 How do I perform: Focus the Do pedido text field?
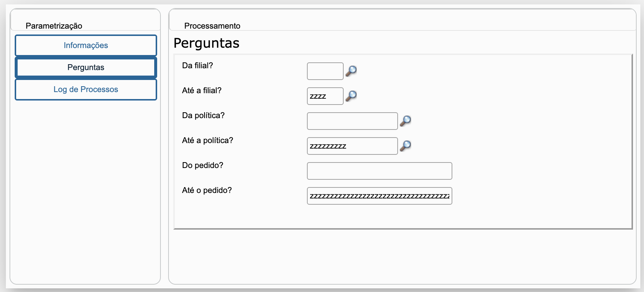[x=379, y=171]
